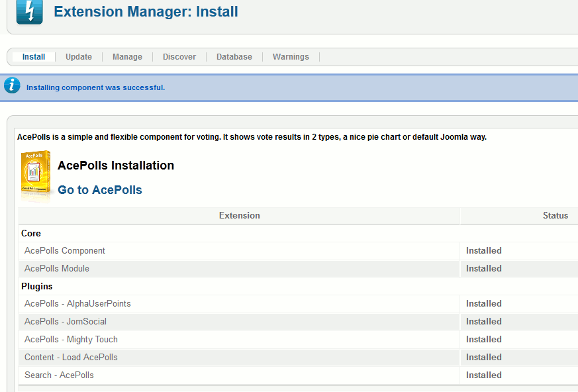Select the Content - Load AcePolls row
Screen dimensions: 578x392
coord(71,358)
